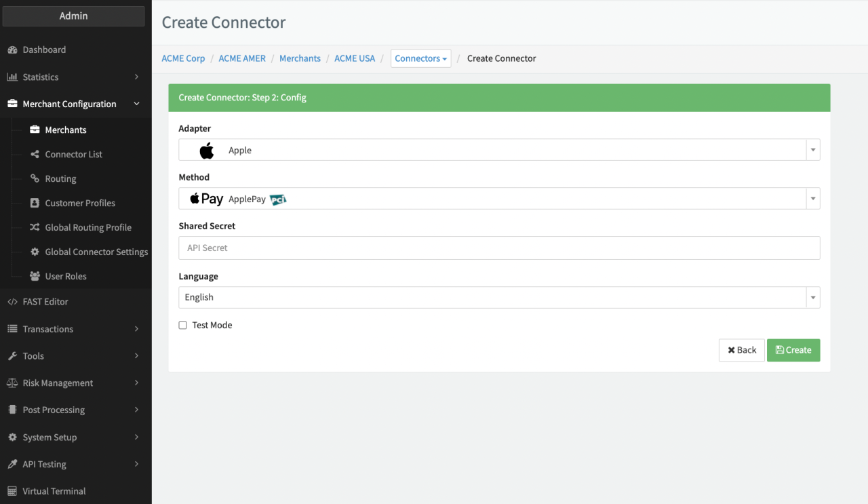Click the Dashboard gauge icon in sidebar
Viewport: 868px width, 504px height.
[x=12, y=50]
